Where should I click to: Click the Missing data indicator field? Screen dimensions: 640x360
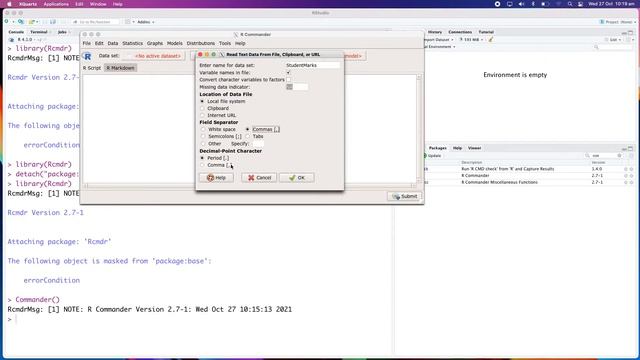click(x=297, y=87)
